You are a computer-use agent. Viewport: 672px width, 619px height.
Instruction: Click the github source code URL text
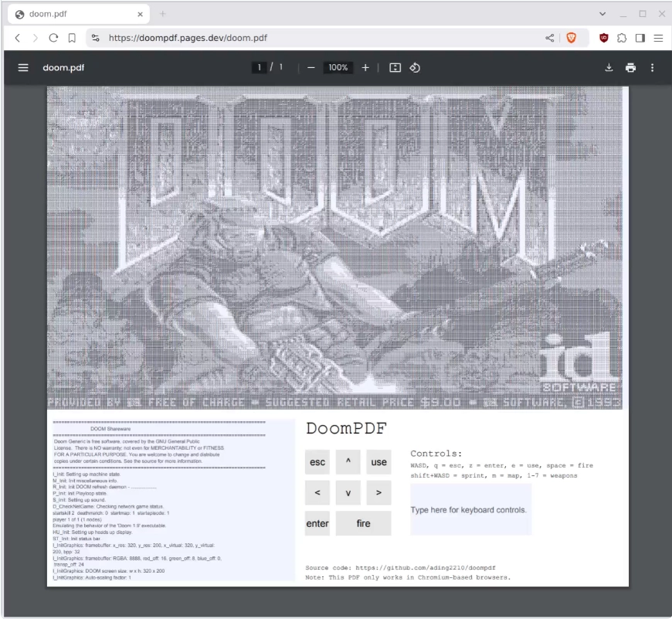point(425,567)
